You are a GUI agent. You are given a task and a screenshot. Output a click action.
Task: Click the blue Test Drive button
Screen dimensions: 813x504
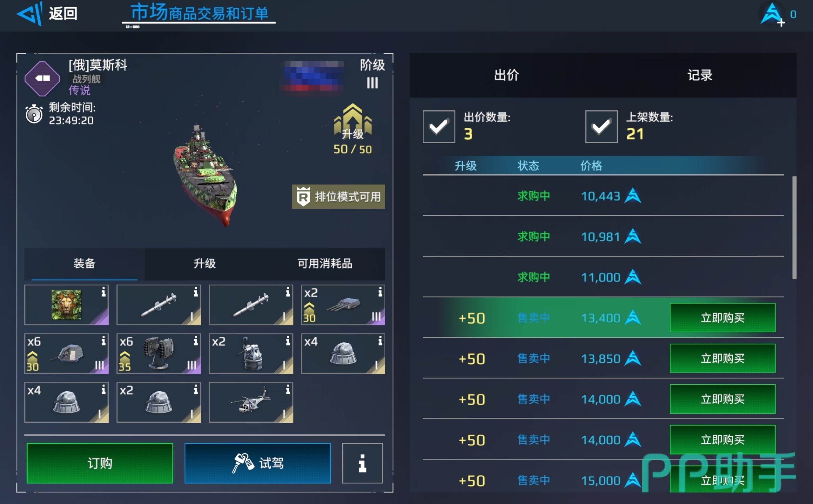point(258,463)
